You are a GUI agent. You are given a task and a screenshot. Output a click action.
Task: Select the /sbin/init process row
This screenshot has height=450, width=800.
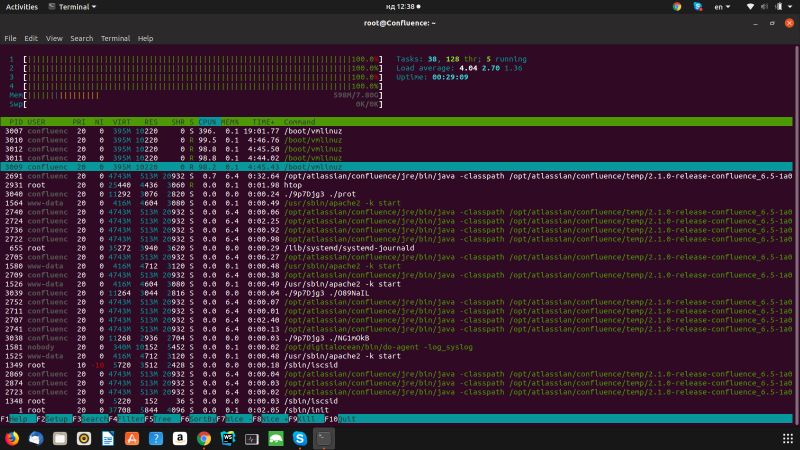point(396,410)
